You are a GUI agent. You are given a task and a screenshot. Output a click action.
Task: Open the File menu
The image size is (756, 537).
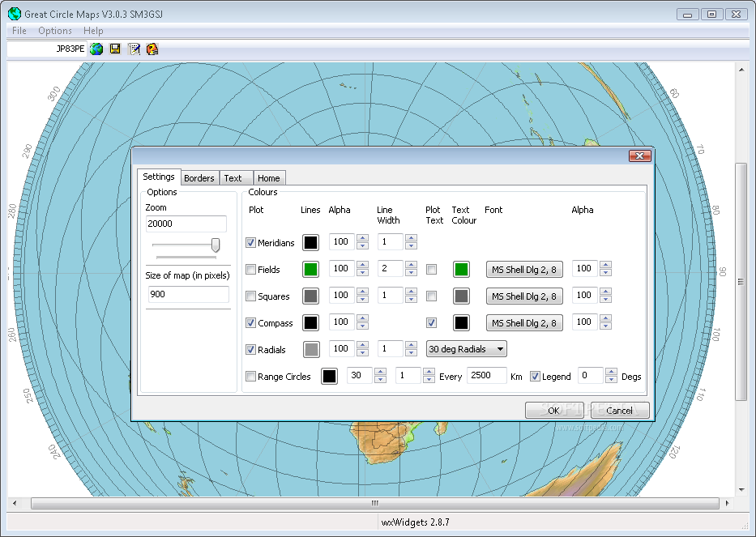(19, 31)
